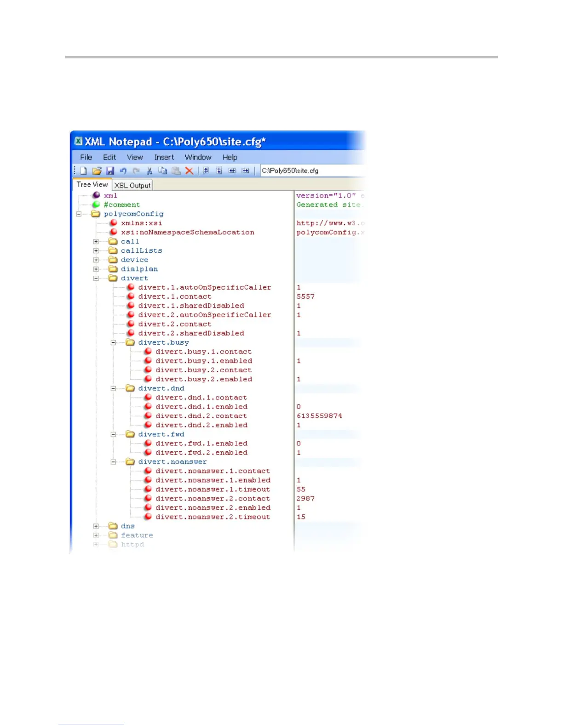Click the value 2987

[x=305, y=499]
